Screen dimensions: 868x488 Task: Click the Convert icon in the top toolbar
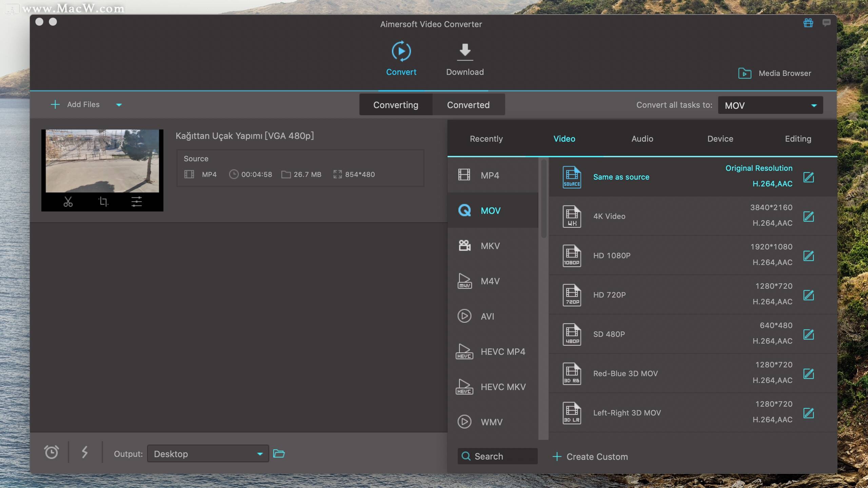(x=401, y=52)
